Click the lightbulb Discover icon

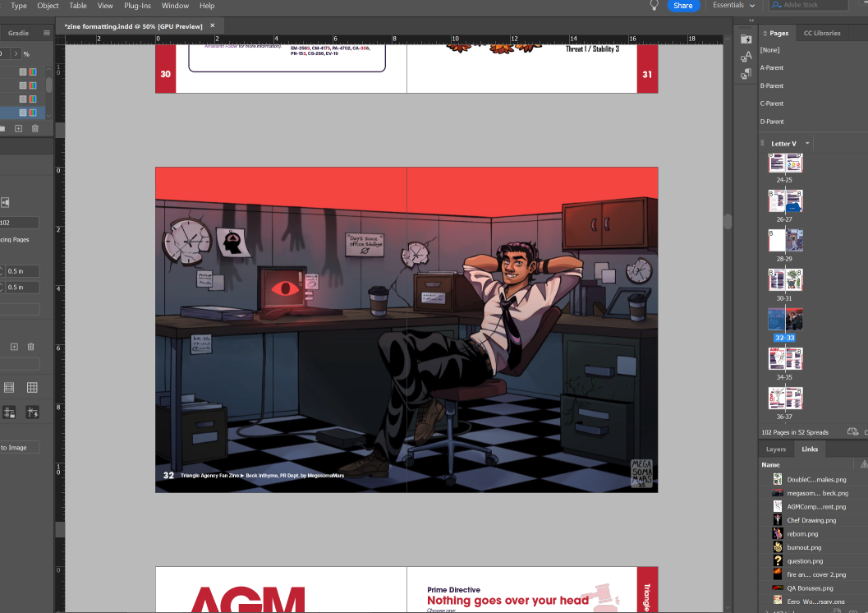[654, 6]
